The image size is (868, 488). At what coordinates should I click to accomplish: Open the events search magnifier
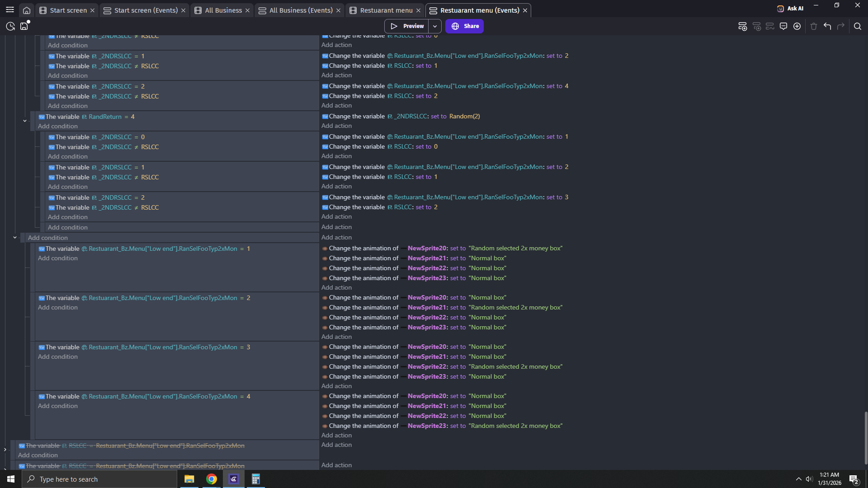click(x=858, y=26)
